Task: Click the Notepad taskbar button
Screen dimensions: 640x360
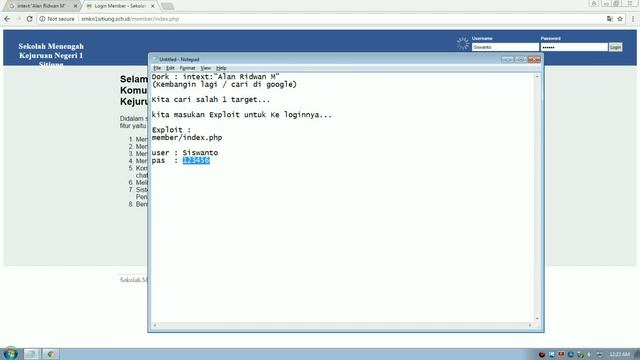Action: tap(31, 354)
